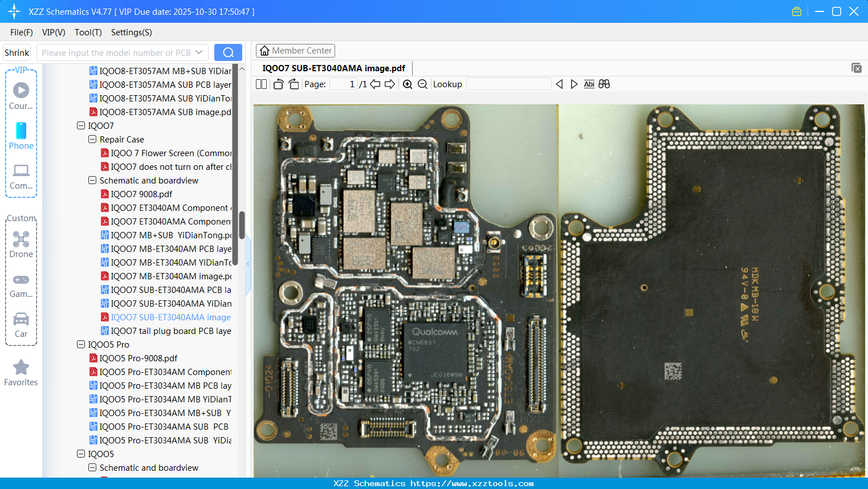The height and width of the screenshot is (489, 868).
Task: Open the Settings(S) menu
Action: tap(132, 32)
